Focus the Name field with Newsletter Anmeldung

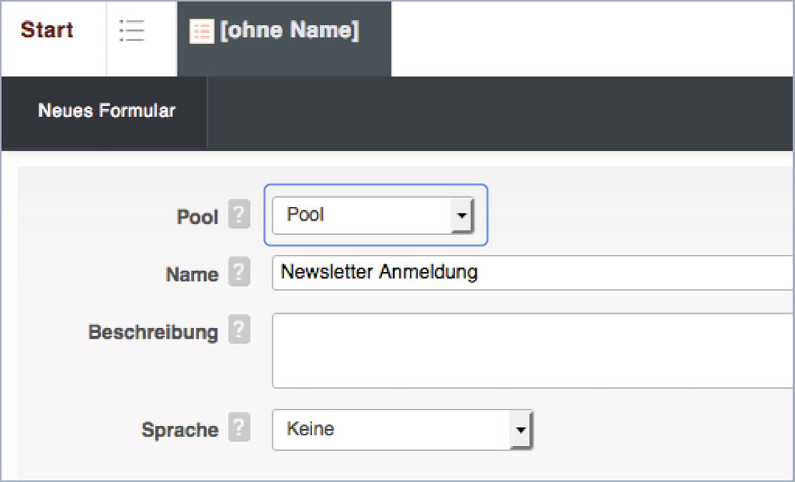[x=530, y=272]
